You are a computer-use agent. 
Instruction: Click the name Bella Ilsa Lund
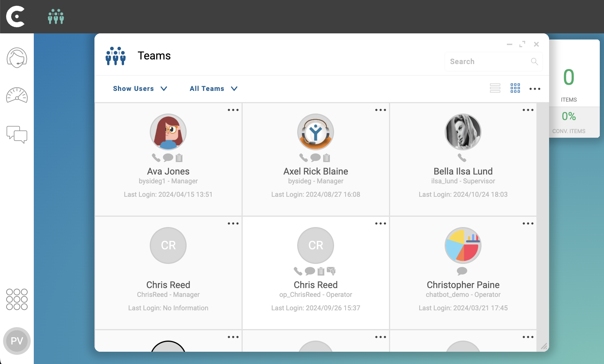tap(463, 171)
